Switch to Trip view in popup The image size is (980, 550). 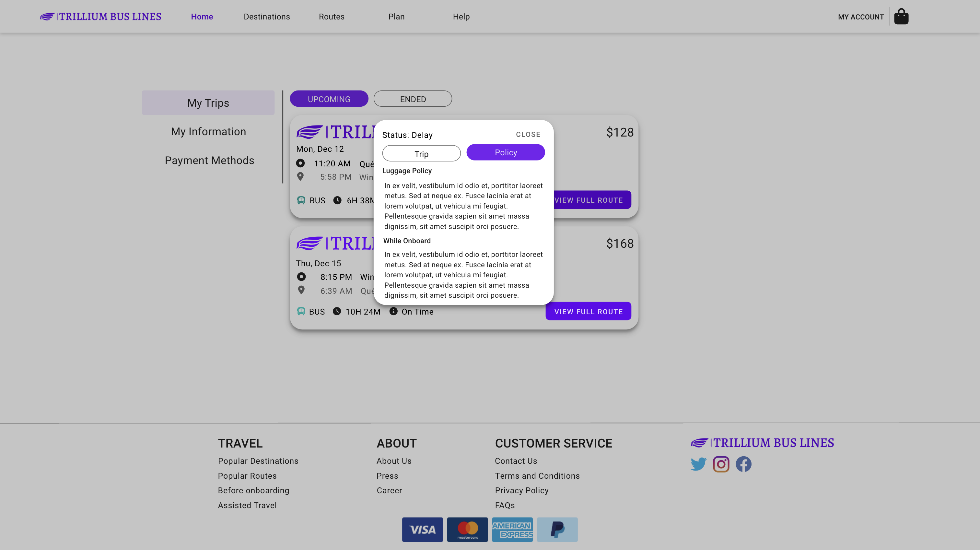[x=421, y=153]
